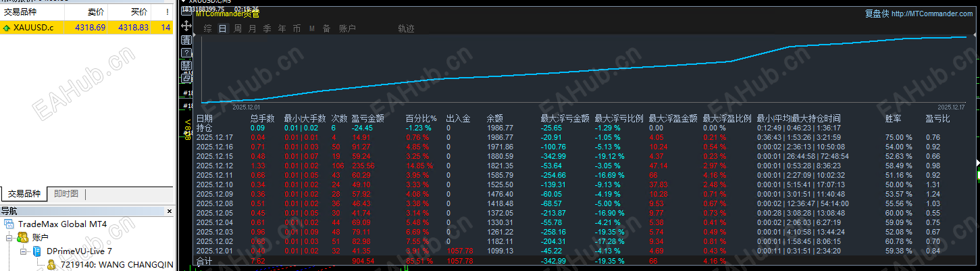Viewport: 980px width, 271px height.
Task: Click the question mark help icon
Action: click(x=186, y=53)
